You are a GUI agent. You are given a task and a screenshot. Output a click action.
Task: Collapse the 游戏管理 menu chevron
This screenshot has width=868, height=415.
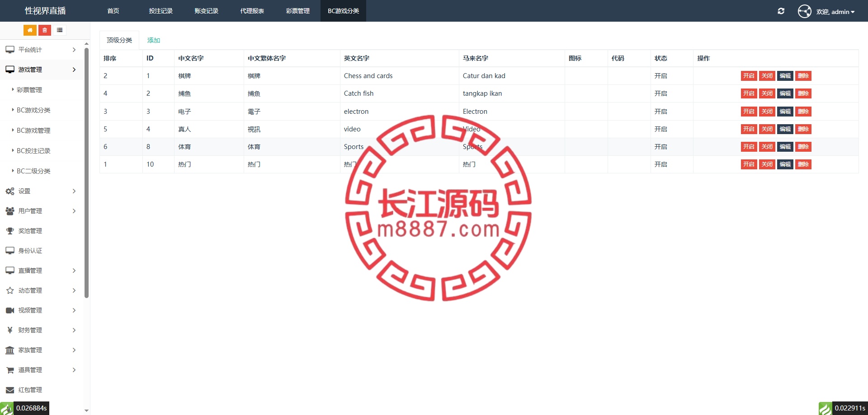pos(74,70)
